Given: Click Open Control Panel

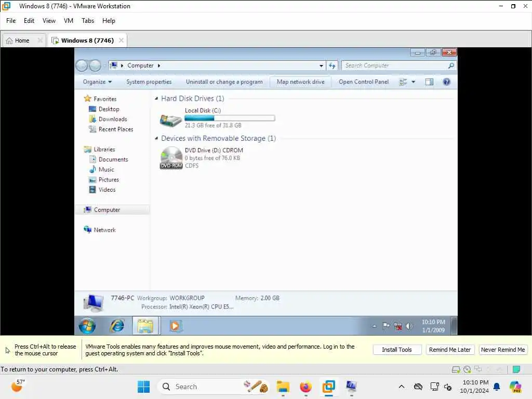Looking at the screenshot, I should click(364, 82).
